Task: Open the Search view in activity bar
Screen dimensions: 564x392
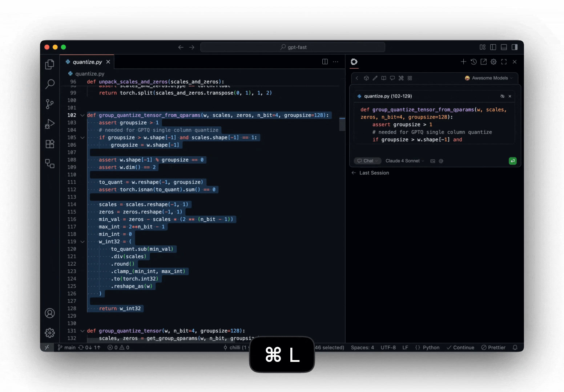Action: click(50, 84)
